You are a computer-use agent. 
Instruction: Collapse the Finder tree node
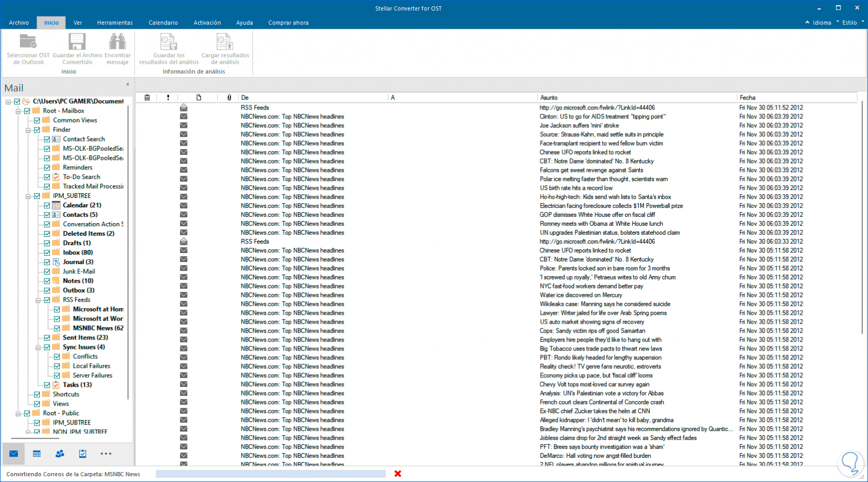click(28, 130)
